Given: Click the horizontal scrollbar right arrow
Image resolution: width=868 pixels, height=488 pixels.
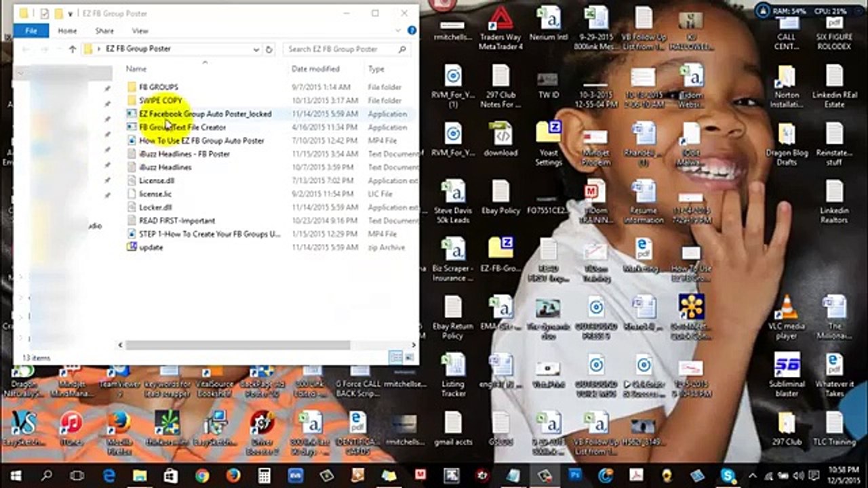Looking at the screenshot, I should [x=413, y=345].
